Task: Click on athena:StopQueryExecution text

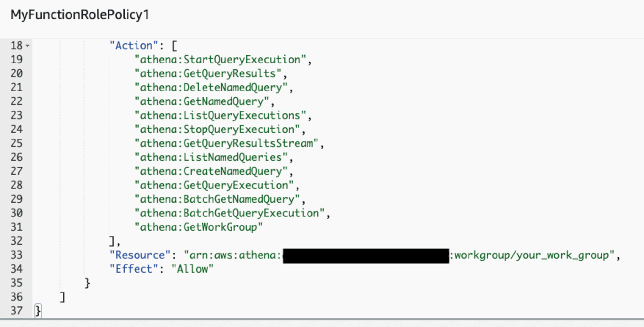Action: tap(217, 129)
